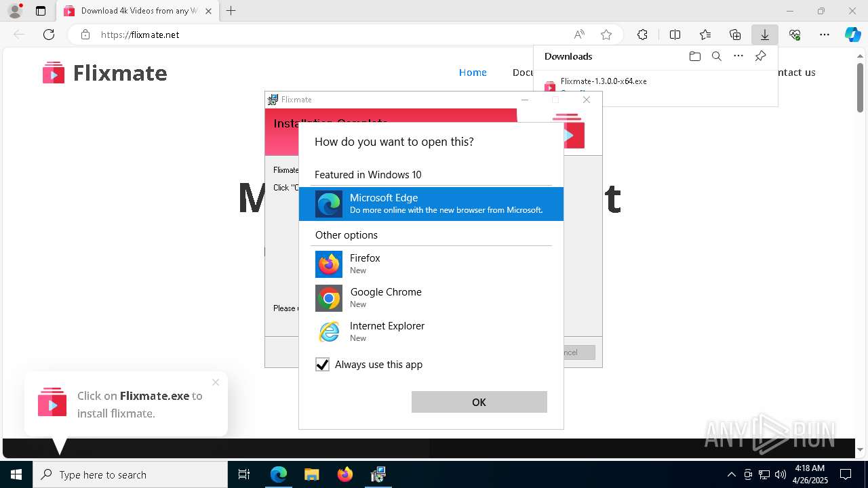The height and width of the screenshot is (488, 868).
Task: Toggle read aloud icon in address bar
Action: 579,35
